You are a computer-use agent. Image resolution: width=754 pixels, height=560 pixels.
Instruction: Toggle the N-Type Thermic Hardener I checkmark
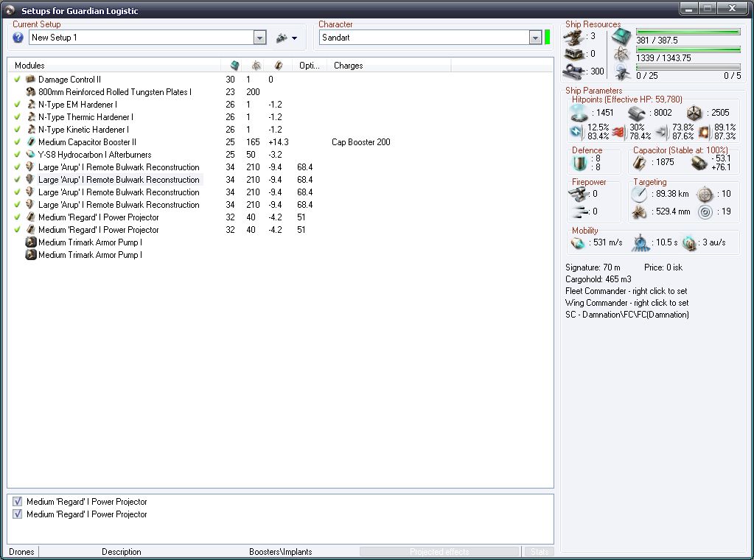[17, 117]
